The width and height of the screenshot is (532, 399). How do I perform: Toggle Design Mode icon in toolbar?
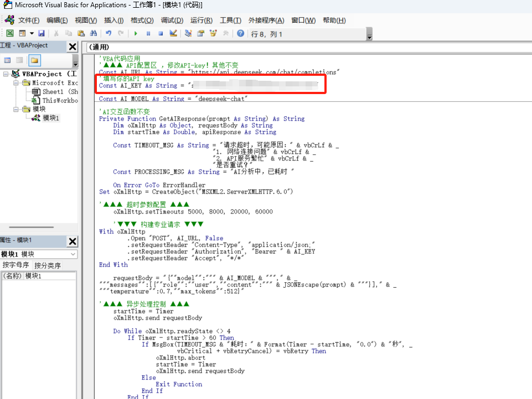(173, 33)
